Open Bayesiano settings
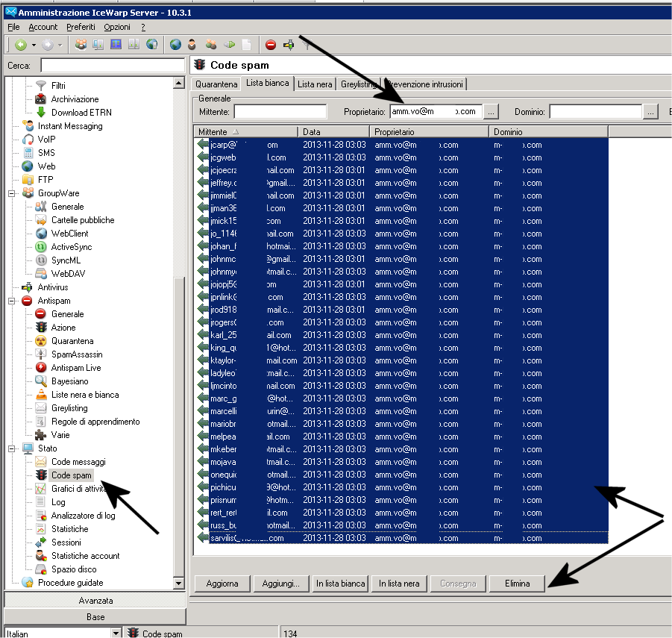The height and width of the screenshot is (638, 672). 70,381
